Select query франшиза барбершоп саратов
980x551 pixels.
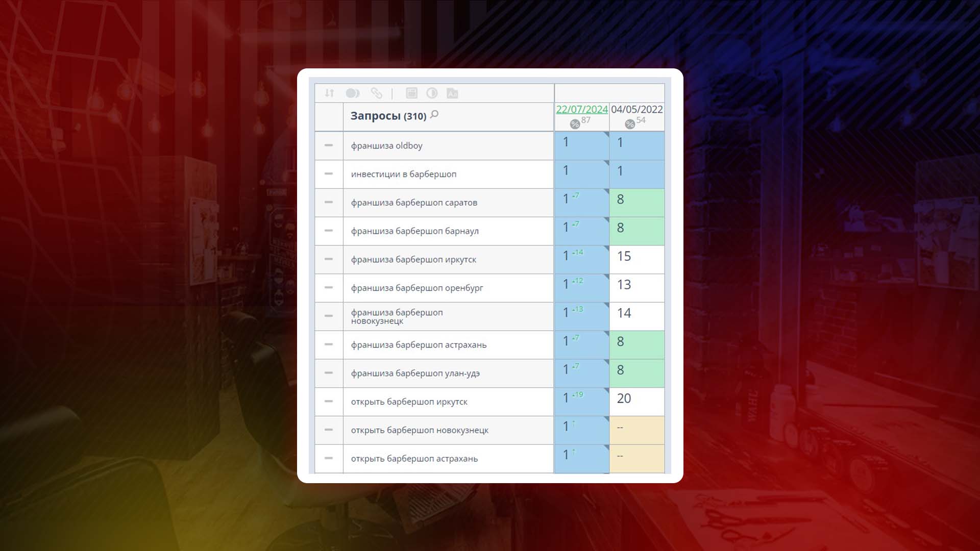point(414,203)
